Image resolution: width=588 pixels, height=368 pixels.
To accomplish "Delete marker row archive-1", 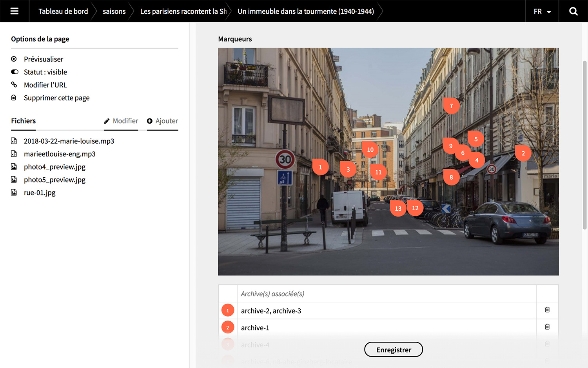I will click(x=547, y=327).
